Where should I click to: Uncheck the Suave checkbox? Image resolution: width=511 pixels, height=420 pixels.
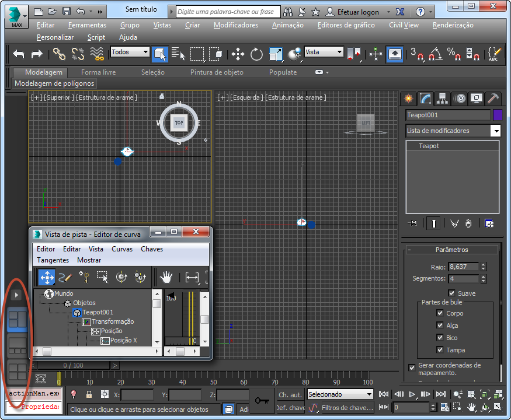451,293
